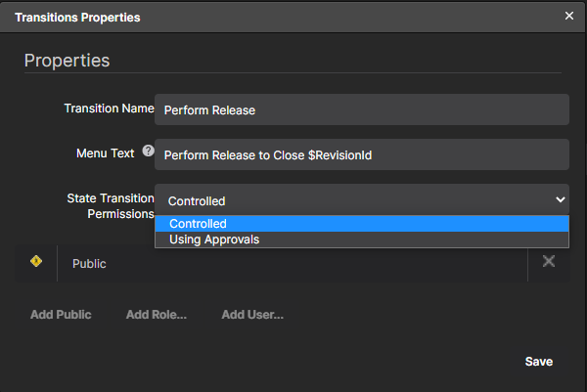Click the help icon beside Menu Text
587x392 pixels.
pyautogui.click(x=149, y=152)
